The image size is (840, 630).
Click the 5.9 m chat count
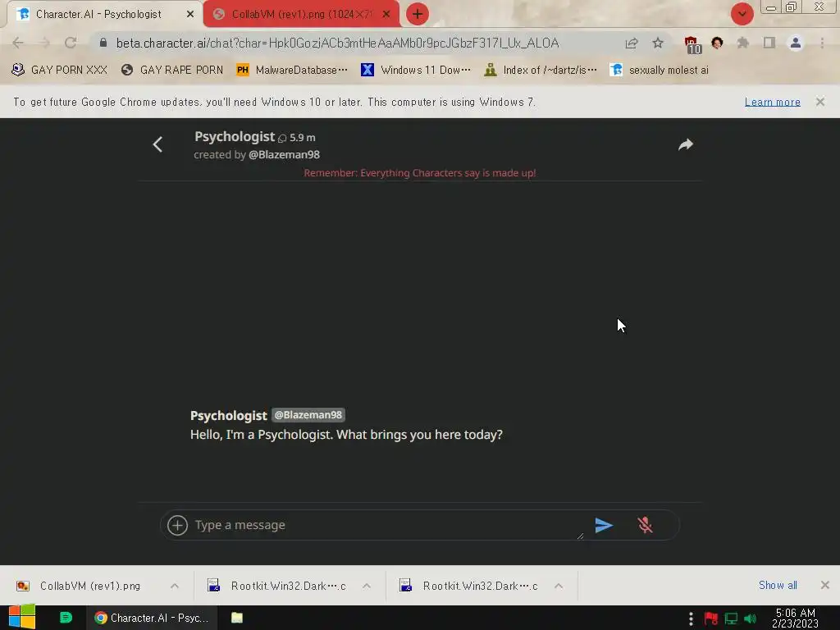pyautogui.click(x=297, y=138)
